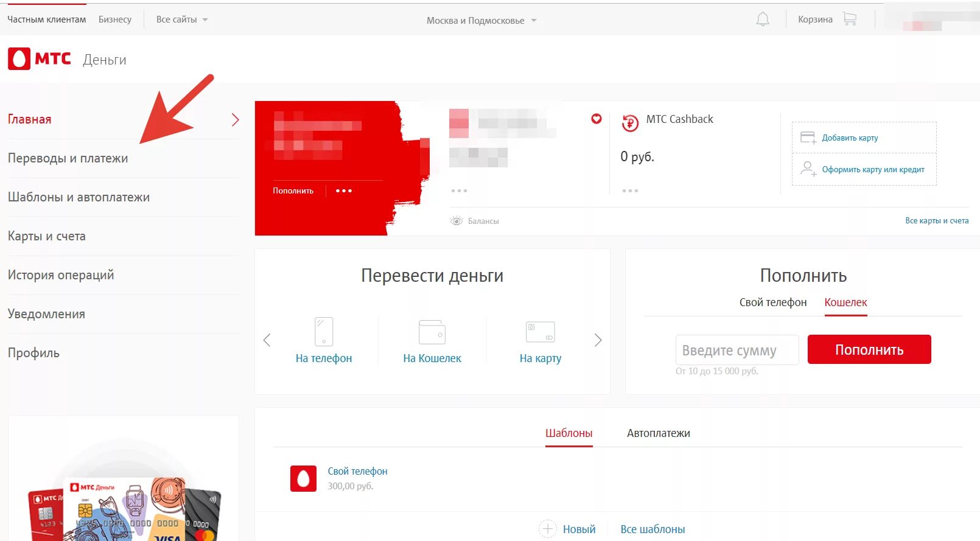Click the MTS Cashback label
Screen dimensions: 980x541
[679, 119]
